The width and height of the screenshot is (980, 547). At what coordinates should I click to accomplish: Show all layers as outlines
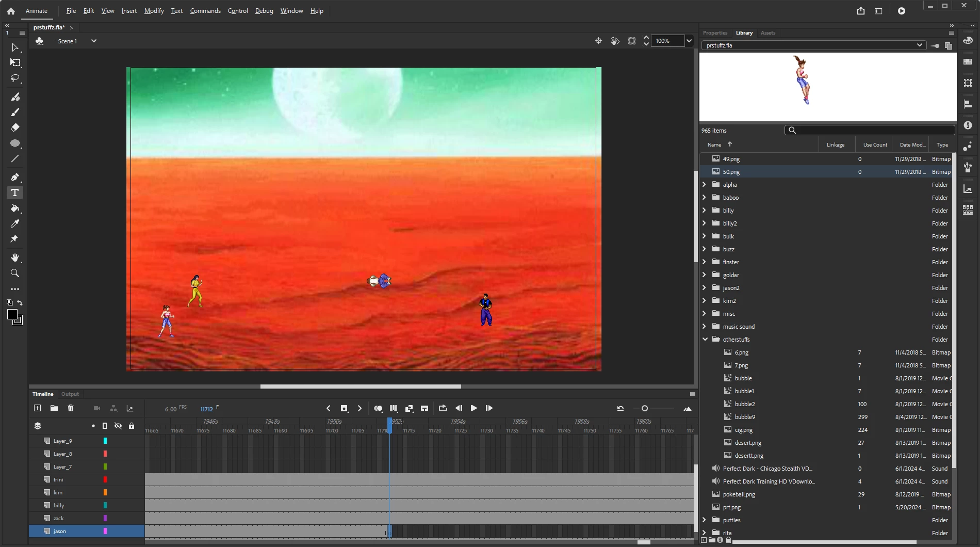[x=105, y=426]
